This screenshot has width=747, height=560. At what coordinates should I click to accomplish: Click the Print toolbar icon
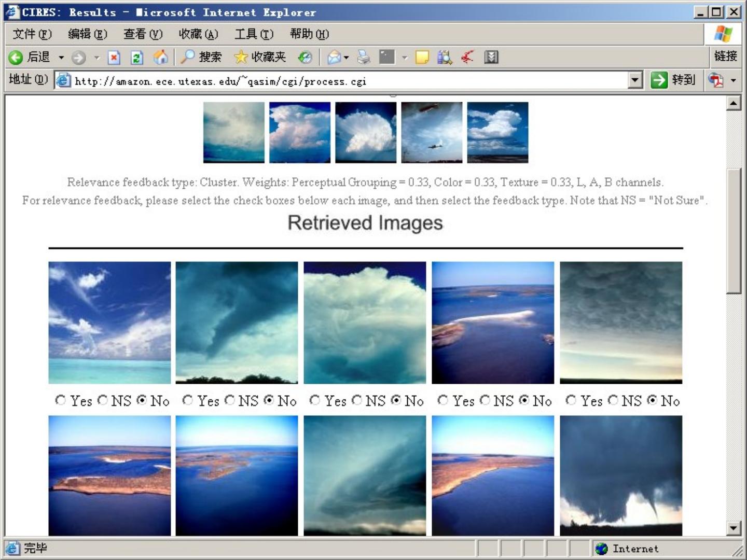(364, 57)
